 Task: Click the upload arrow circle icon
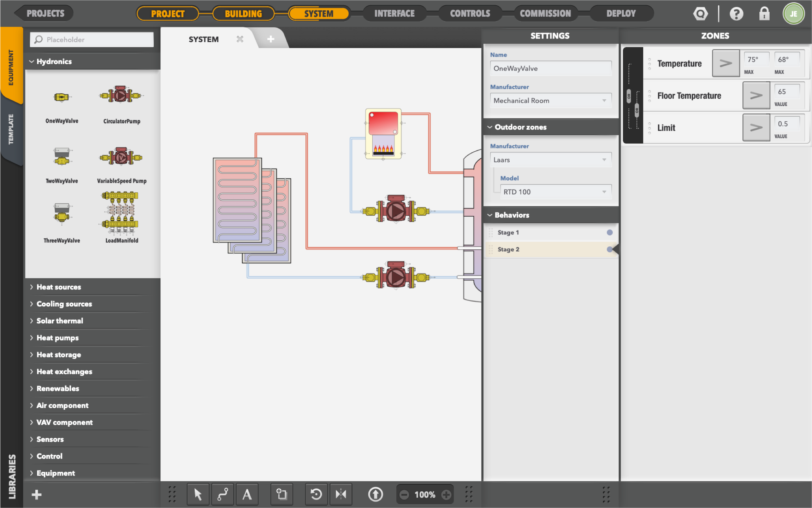click(x=375, y=494)
